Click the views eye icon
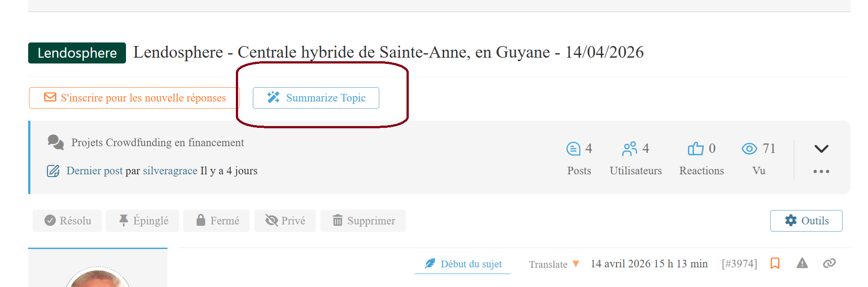 point(749,148)
